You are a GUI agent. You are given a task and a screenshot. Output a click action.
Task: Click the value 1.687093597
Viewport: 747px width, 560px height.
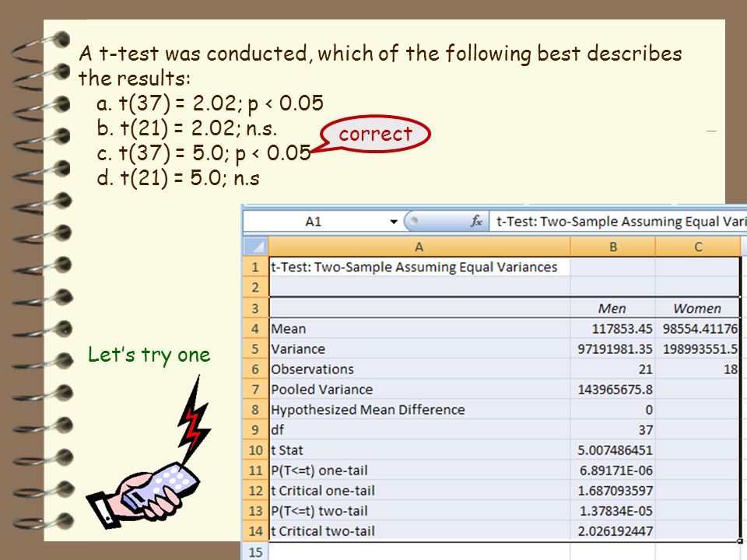pos(612,491)
